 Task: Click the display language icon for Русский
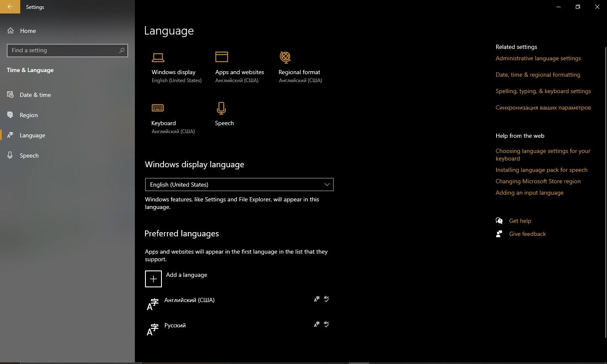pos(317,324)
